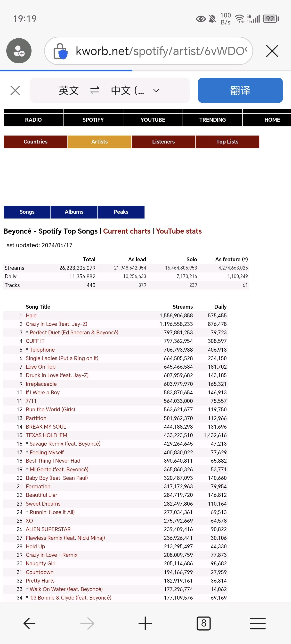This screenshot has height=644, width=291.
Task: Open the Feeling Myself link
Action: (x=47, y=452)
